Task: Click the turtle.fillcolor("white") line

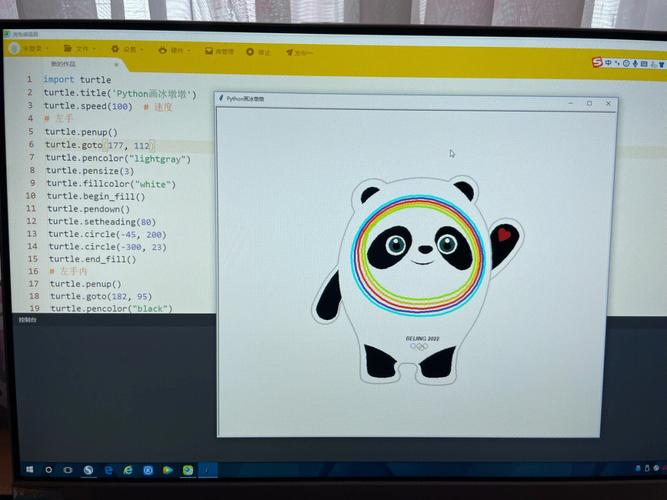Action: tap(111, 184)
